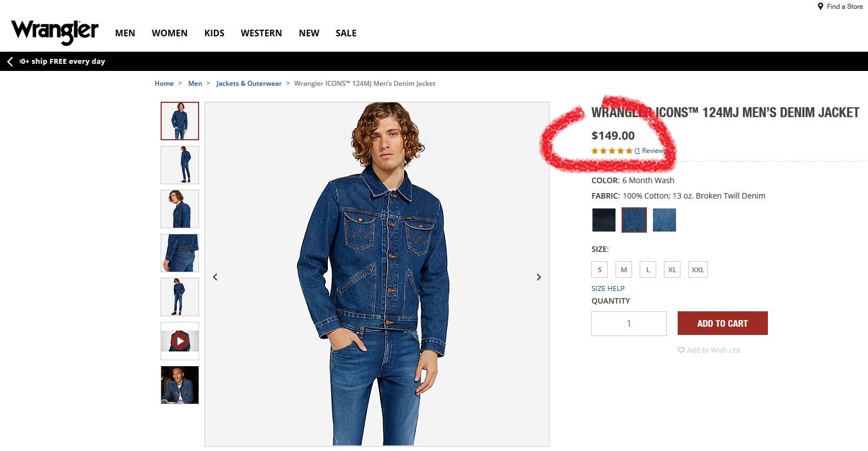868x451 pixels.
Task: Open the SALE navigation menu
Action: click(x=346, y=33)
